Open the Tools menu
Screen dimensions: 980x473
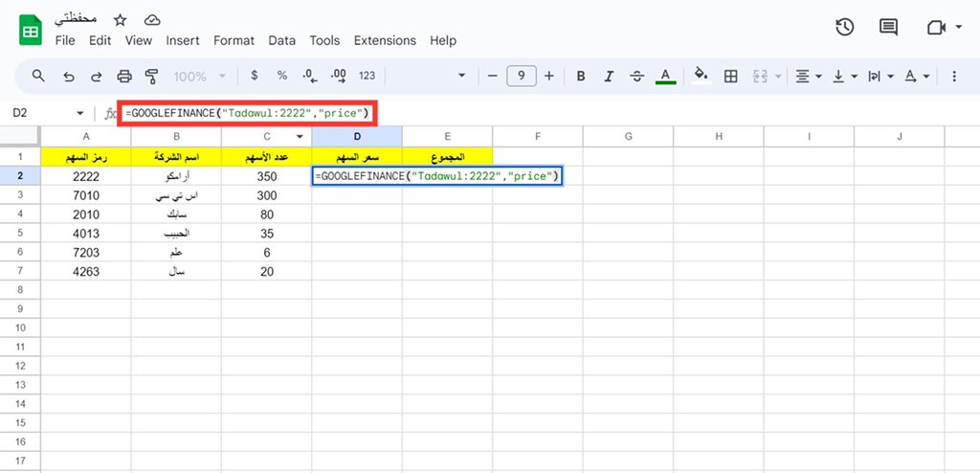pos(325,40)
